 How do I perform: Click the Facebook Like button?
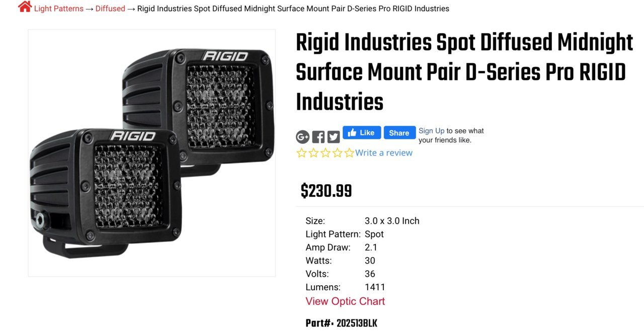362,133
